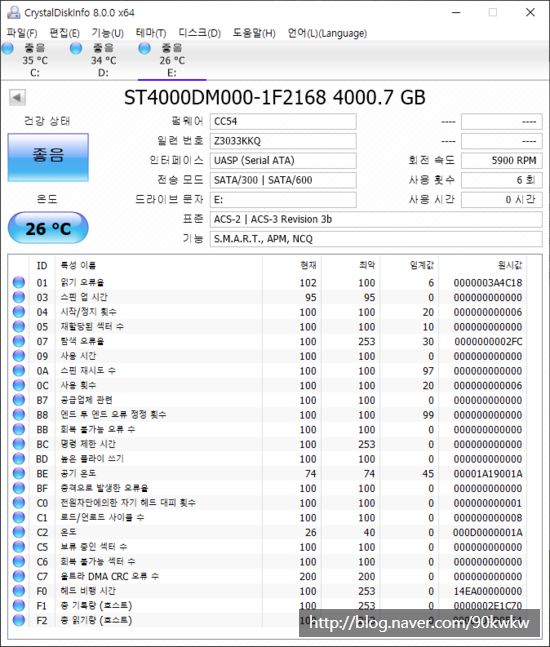Click the status orb for attribute C5
Viewport: 550px width, 647px height.
[x=19, y=547]
